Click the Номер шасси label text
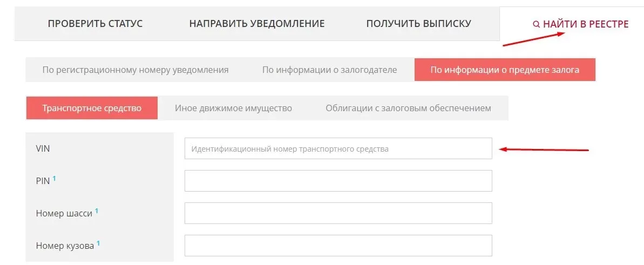Screen dimensions: 644x265 point(64,213)
